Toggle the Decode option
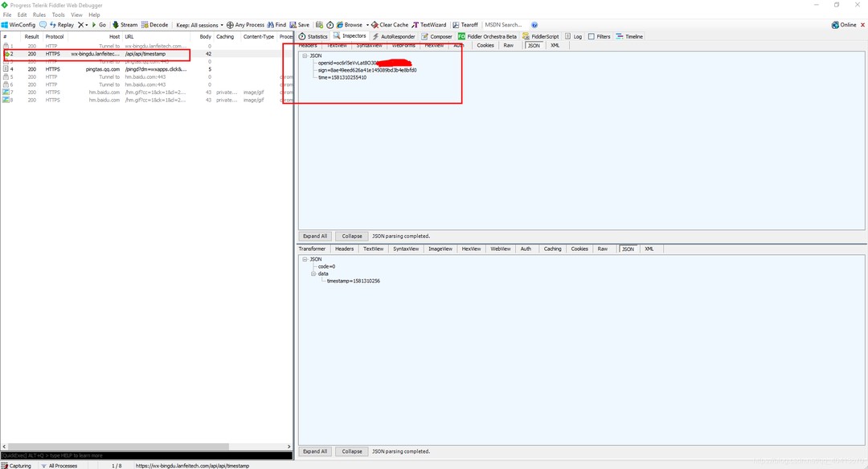868x469 pixels. click(x=155, y=25)
